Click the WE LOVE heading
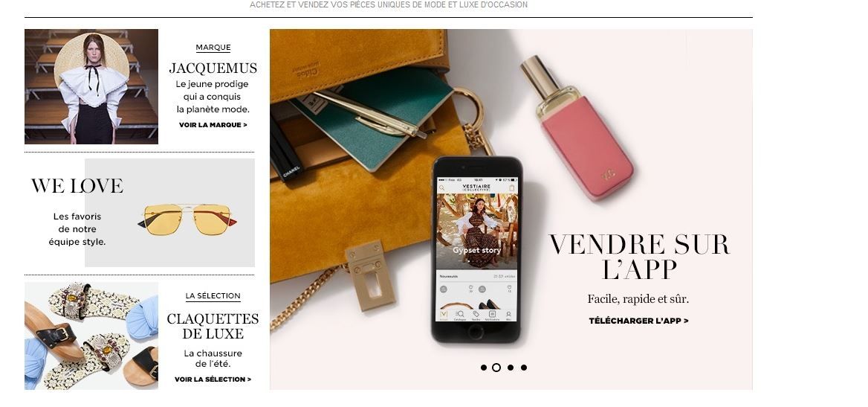868x407 pixels. (77, 186)
